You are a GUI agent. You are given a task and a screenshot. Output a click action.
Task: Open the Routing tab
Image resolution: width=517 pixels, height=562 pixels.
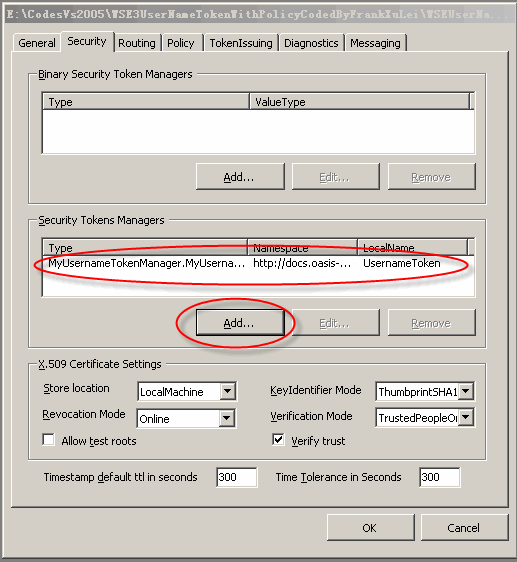coord(137,43)
